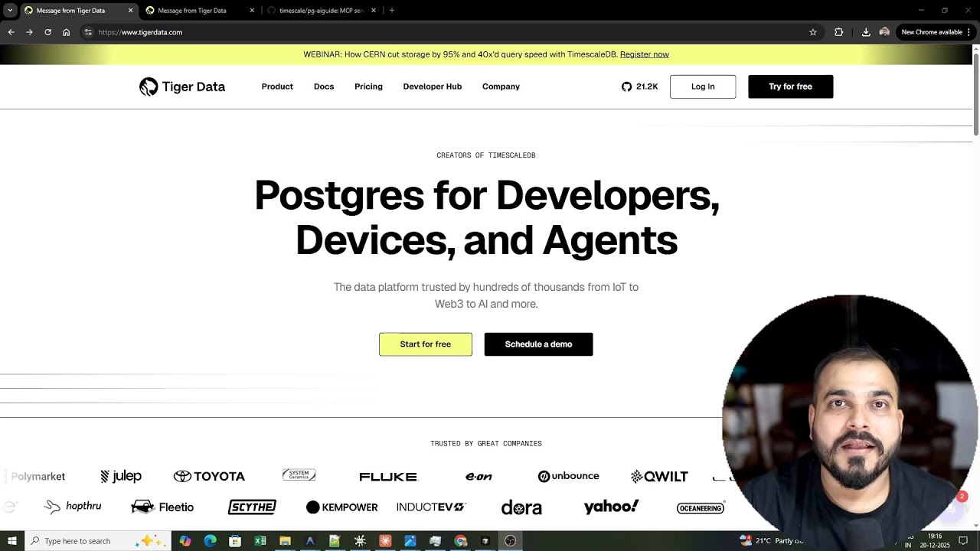Open the browser home page icon

point(66,32)
